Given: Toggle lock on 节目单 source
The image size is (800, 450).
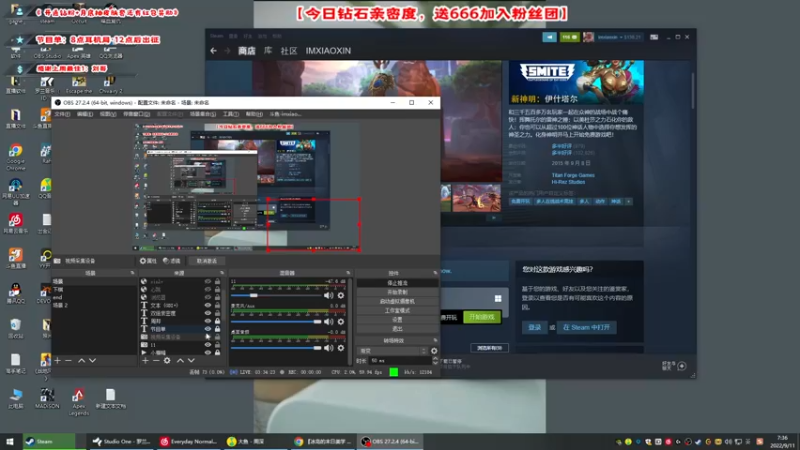Looking at the screenshot, I should click(x=218, y=329).
